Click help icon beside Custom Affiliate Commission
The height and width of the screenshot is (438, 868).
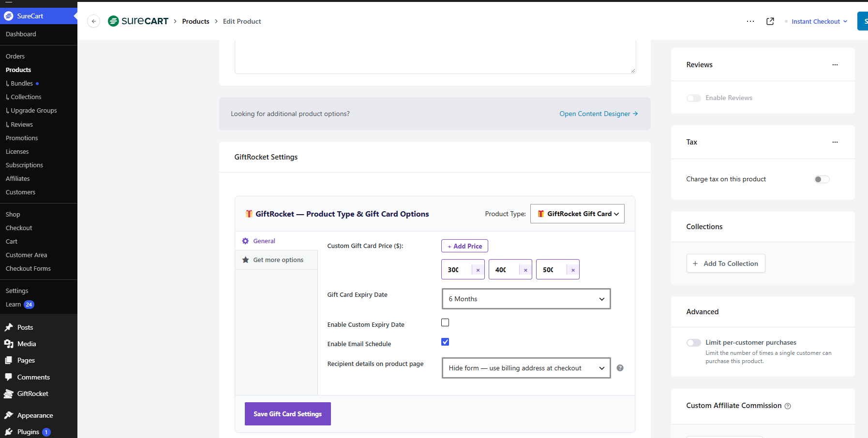click(x=788, y=406)
